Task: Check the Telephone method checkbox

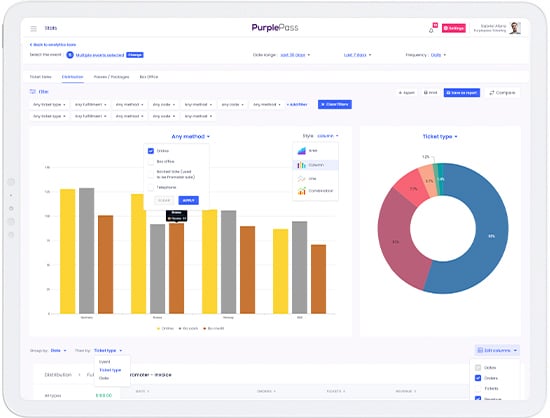Action: pos(151,188)
